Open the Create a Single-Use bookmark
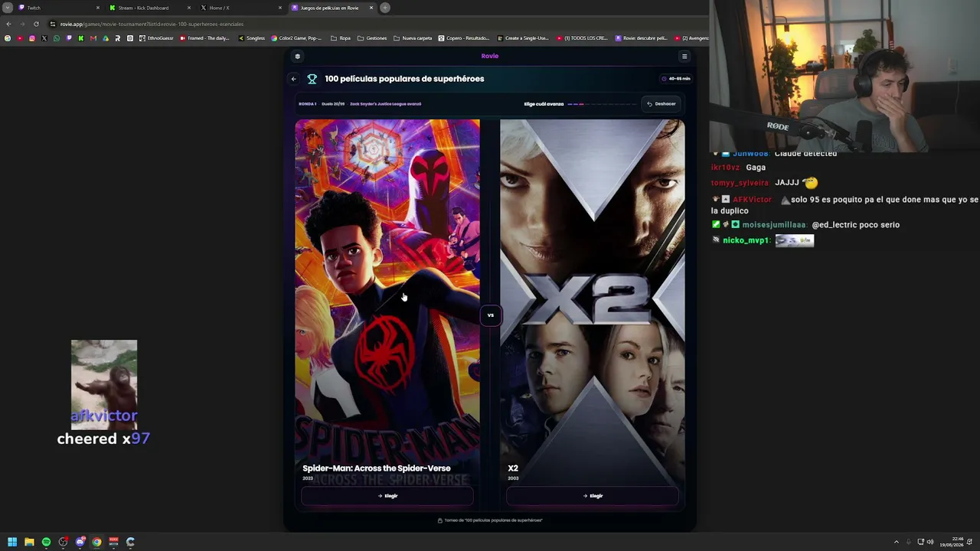This screenshot has height=551, width=980. tap(523, 38)
